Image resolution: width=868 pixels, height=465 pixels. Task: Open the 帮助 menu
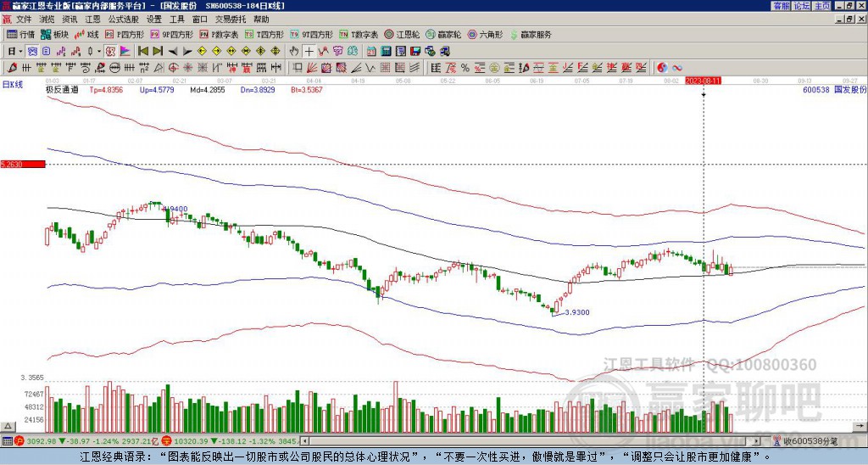261,20
